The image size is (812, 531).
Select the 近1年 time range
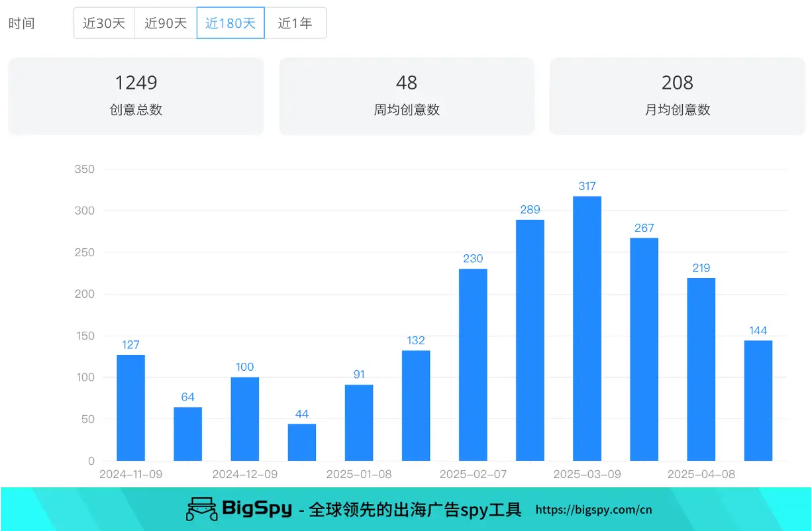click(x=295, y=23)
